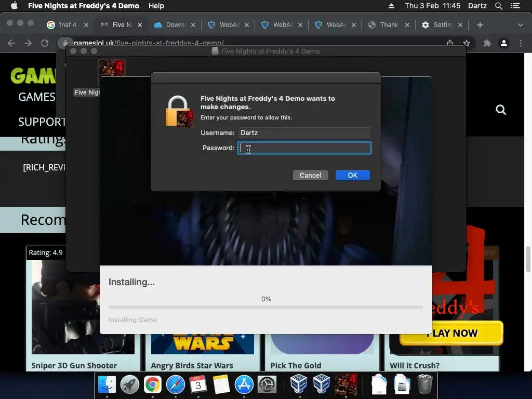Open App Store from the Dock

pos(244,385)
